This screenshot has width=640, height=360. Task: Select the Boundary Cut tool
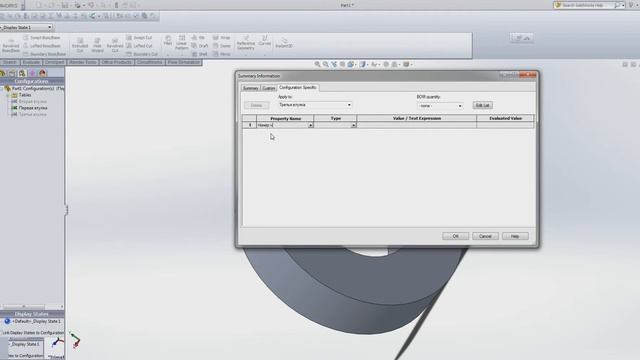[x=142, y=54]
